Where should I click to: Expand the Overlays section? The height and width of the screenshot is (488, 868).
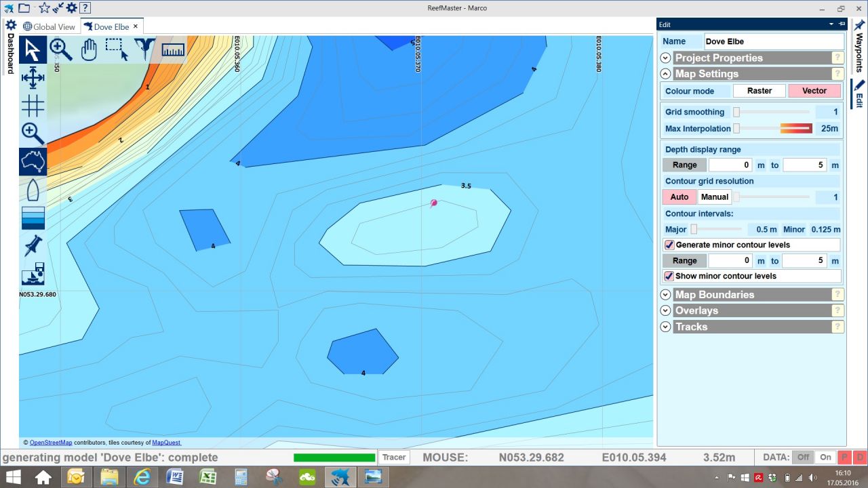[x=665, y=310]
